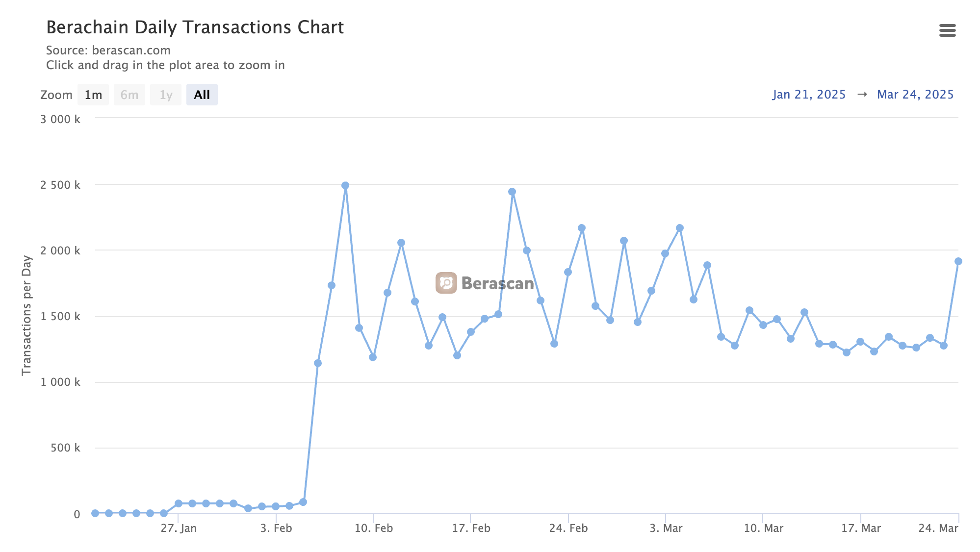Viewport: 980px width, 552px height.
Task: Select the 1y zoom range
Action: pyautogui.click(x=166, y=95)
